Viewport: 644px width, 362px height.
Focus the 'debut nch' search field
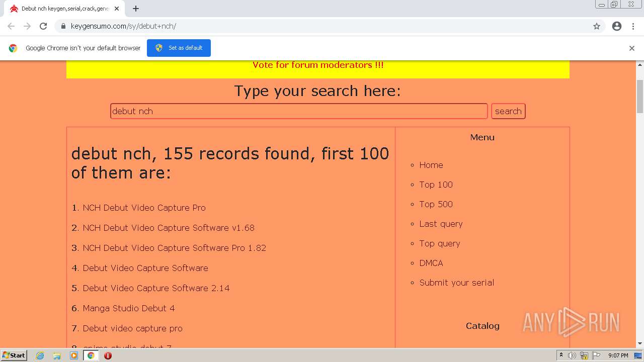pyautogui.click(x=299, y=111)
